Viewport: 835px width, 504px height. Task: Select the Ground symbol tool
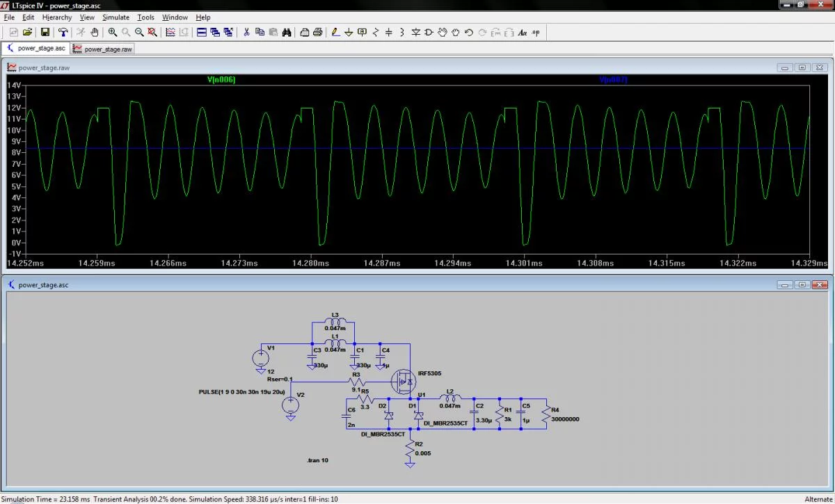pyautogui.click(x=349, y=32)
